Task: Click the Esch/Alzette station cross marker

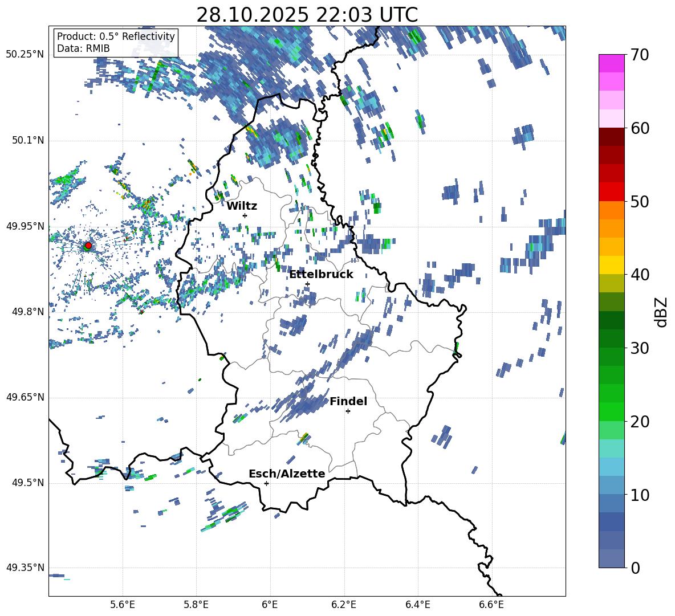Action: click(266, 483)
